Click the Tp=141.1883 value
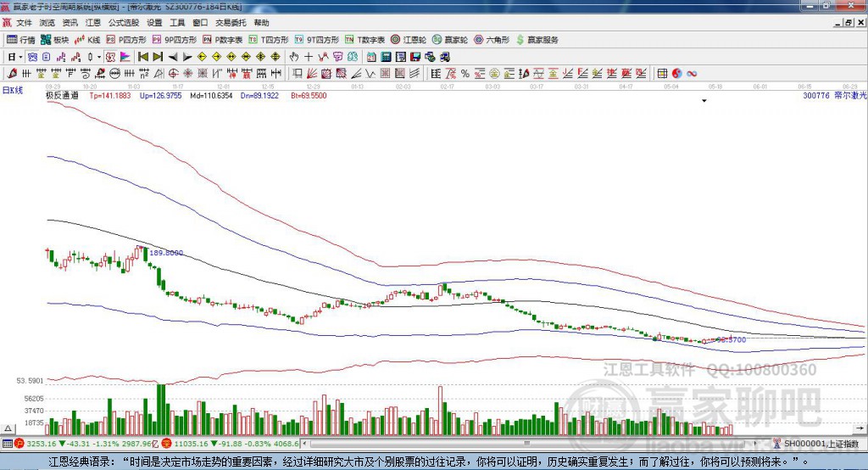This screenshot has width=868, height=470. coord(110,95)
